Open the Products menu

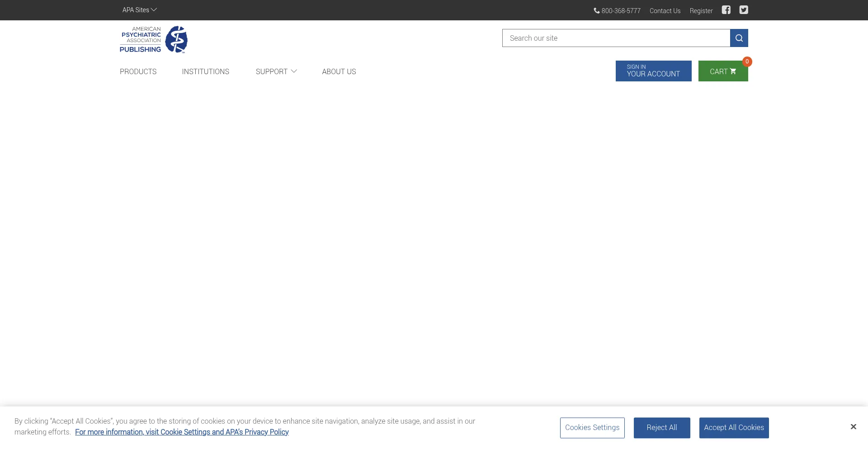(138, 71)
